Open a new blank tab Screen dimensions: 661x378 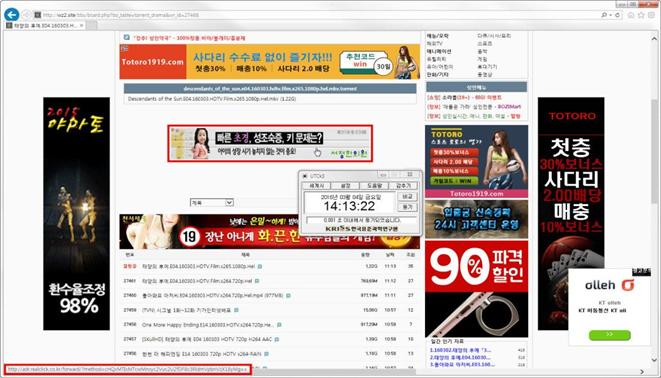(x=91, y=25)
